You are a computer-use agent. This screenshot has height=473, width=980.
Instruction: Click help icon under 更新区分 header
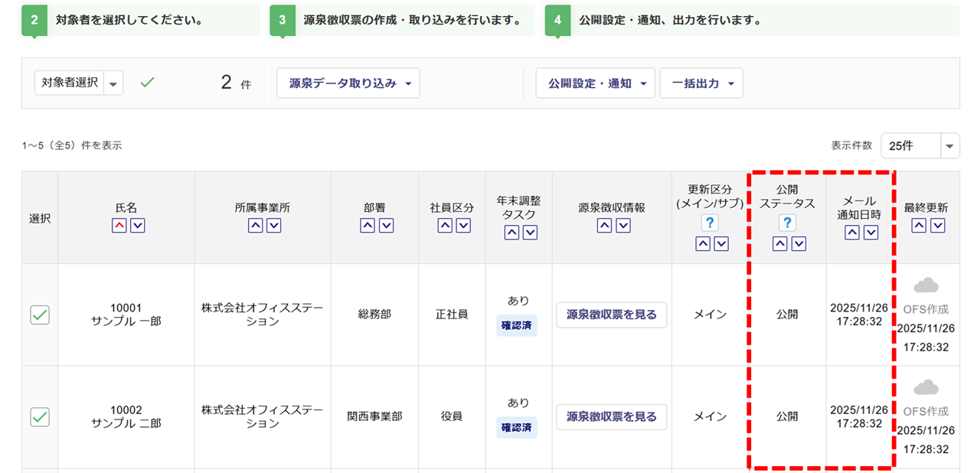coord(710,223)
